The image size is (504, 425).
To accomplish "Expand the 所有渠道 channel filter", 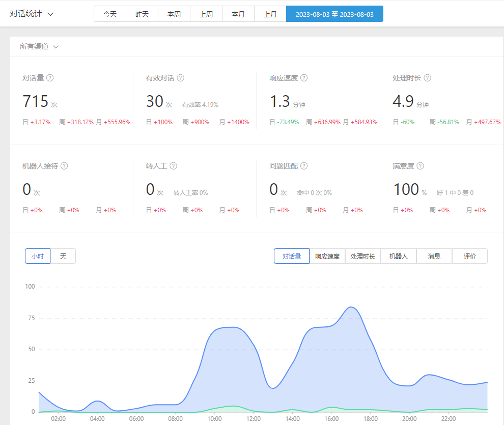I will click(x=39, y=47).
